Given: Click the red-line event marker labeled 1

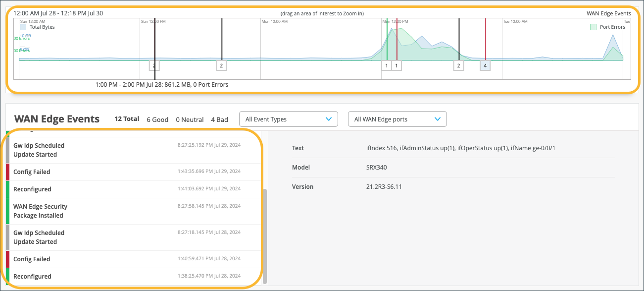Looking at the screenshot, I should coord(396,65).
